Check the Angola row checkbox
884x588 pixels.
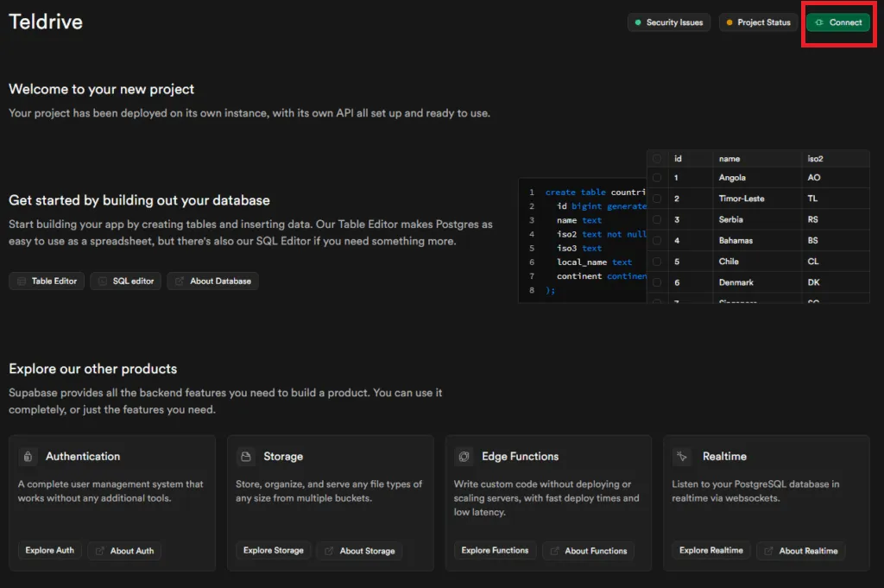[x=657, y=178]
